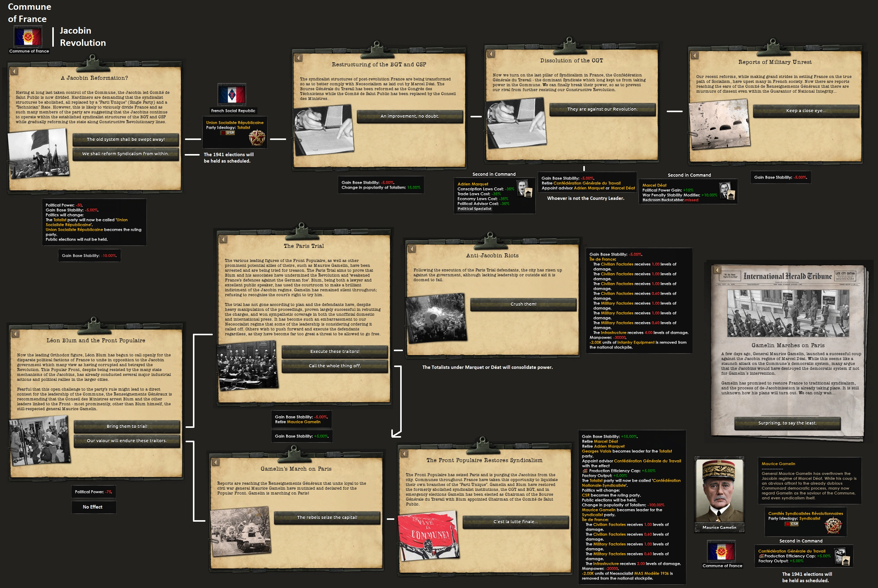The height and width of the screenshot is (588, 878).
Task: Click the Adrien Marquet advisor portrait icon
Action: click(x=524, y=189)
